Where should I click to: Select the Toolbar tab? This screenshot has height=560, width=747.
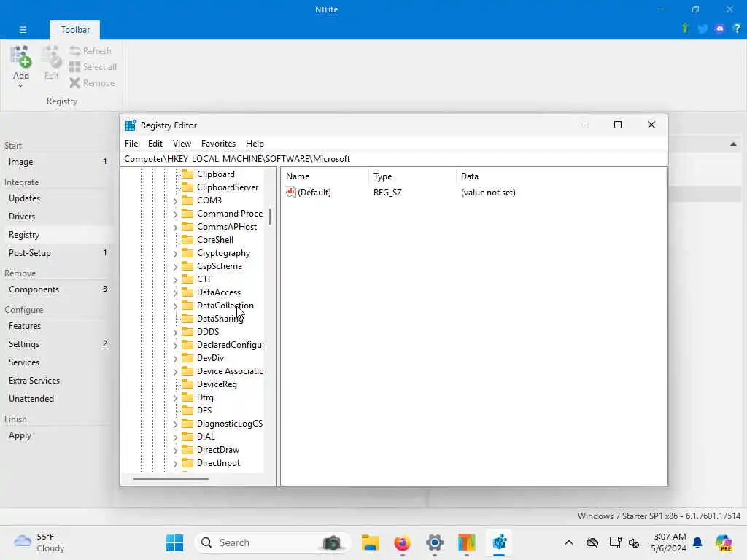pyautogui.click(x=75, y=29)
